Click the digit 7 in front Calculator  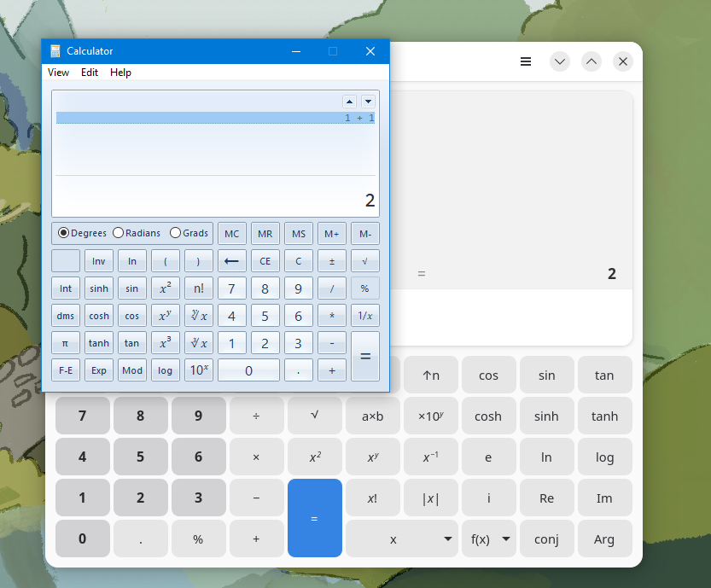(231, 288)
